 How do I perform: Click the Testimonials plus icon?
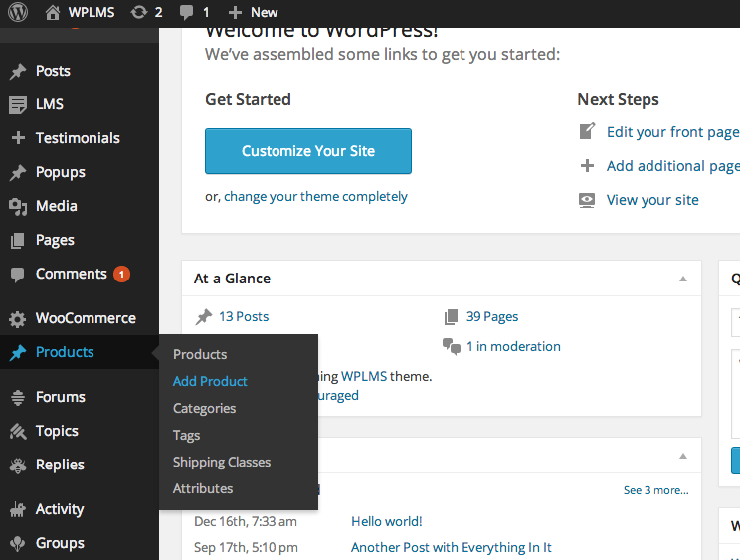coord(18,138)
